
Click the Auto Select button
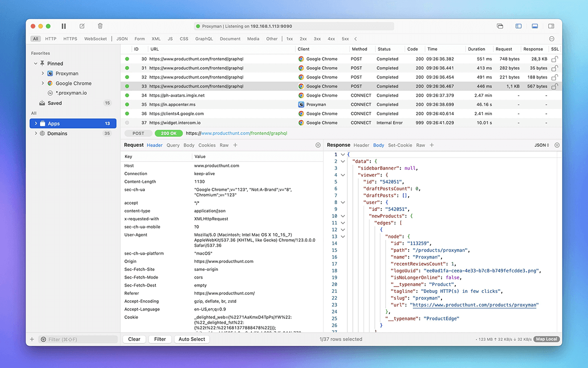[192, 339]
